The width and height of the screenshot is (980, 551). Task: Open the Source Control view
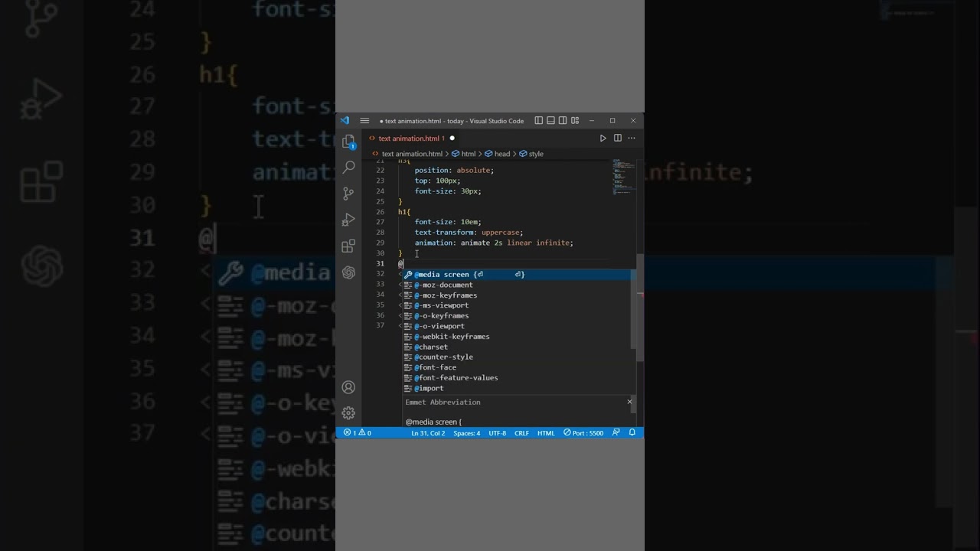tap(348, 194)
